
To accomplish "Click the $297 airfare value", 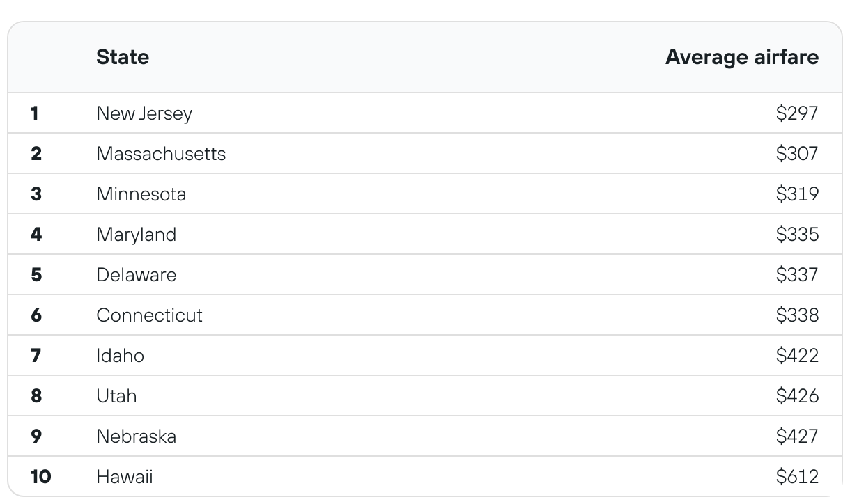I will [797, 113].
